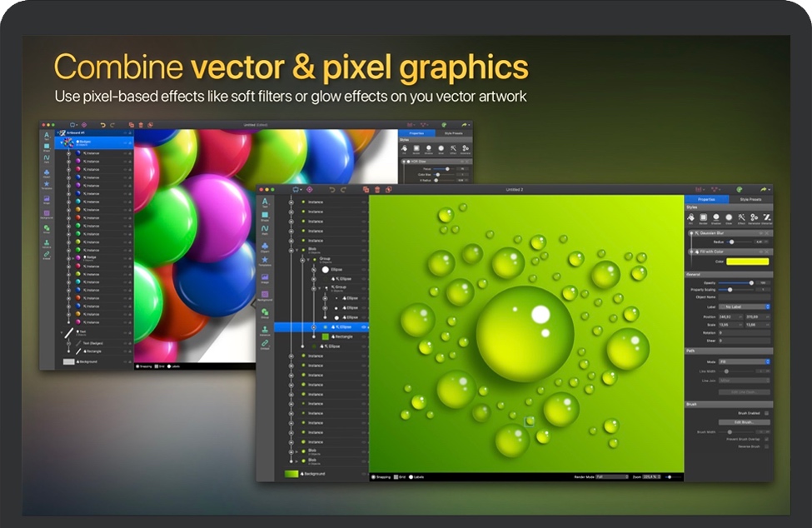Click the yellow Fill with Color swatch
This screenshot has height=528, width=812.
(747, 262)
